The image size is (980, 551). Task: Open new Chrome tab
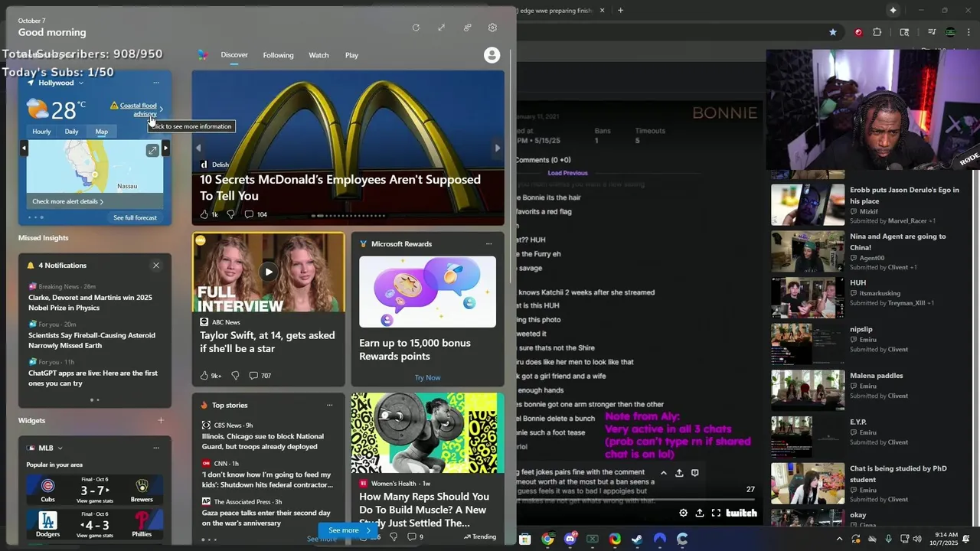tap(620, 10)
